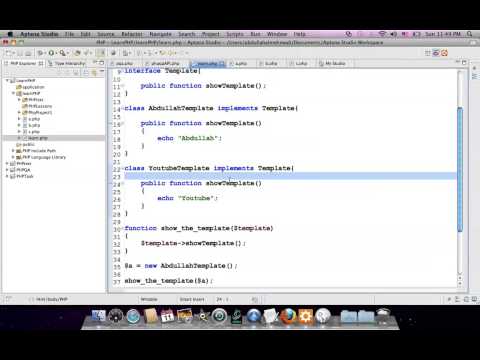Maximize the editor area

click(464, 62)
